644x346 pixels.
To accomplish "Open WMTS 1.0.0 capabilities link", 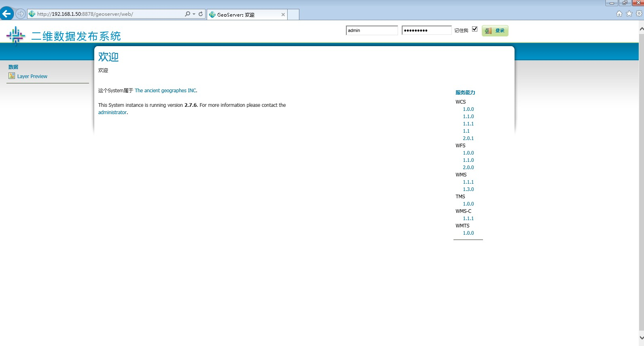I will 468,233.
